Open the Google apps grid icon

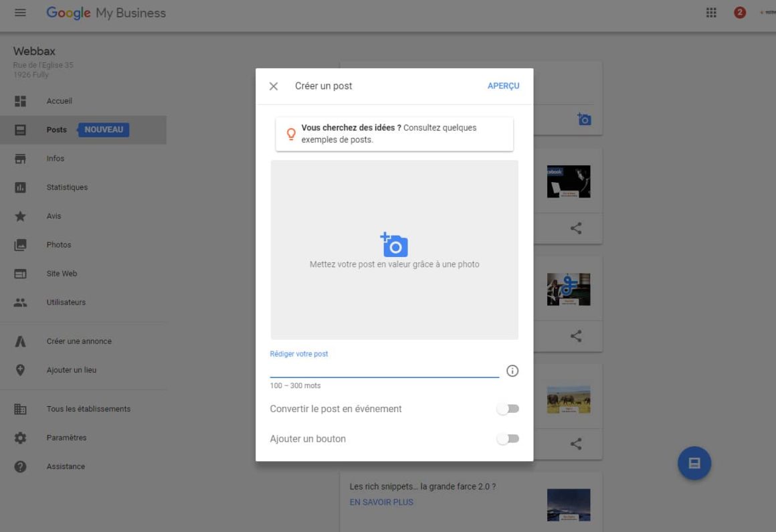(711, 13)
